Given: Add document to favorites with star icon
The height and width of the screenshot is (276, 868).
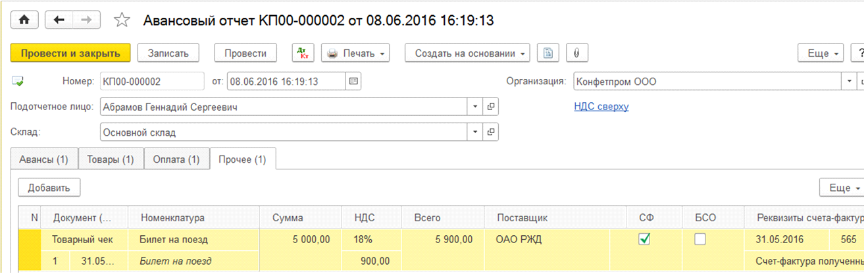Looking at the screenshot, I should coord(122,20).
